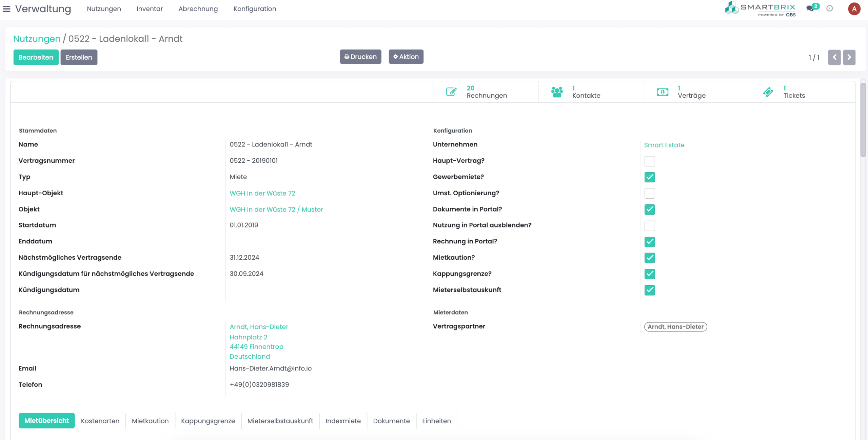Open the Abrechnung menu

tap(198, 9)
